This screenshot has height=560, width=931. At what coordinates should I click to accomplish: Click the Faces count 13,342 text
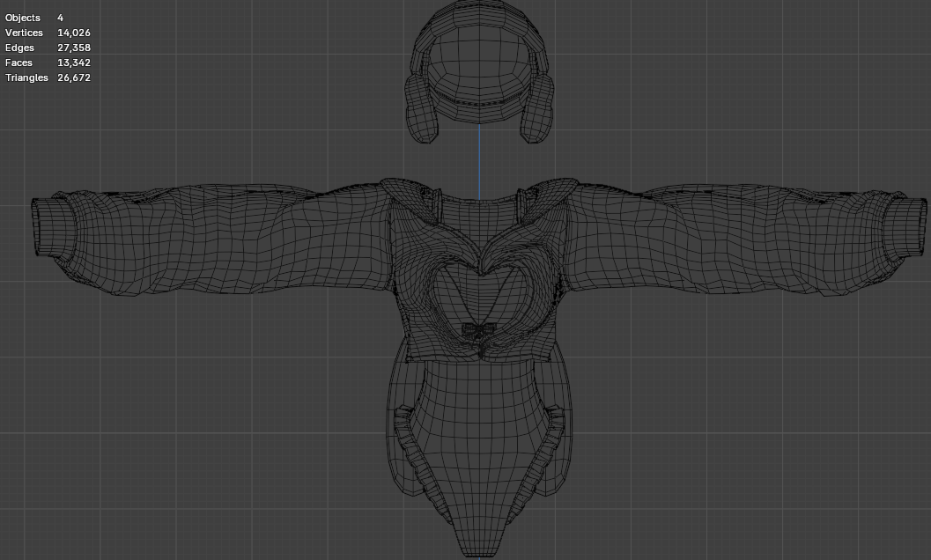pos(73,63)
